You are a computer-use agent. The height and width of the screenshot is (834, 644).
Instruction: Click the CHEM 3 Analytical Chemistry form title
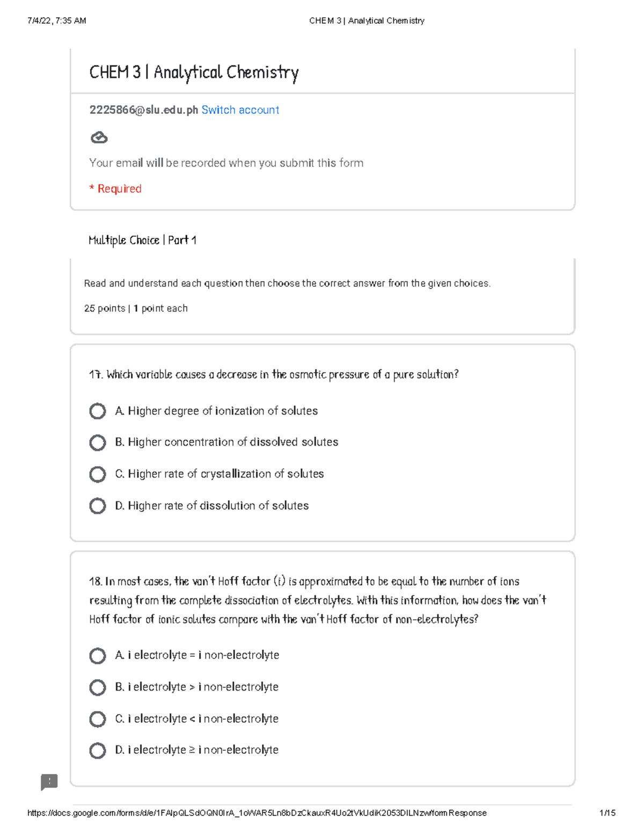click(194, 72)
